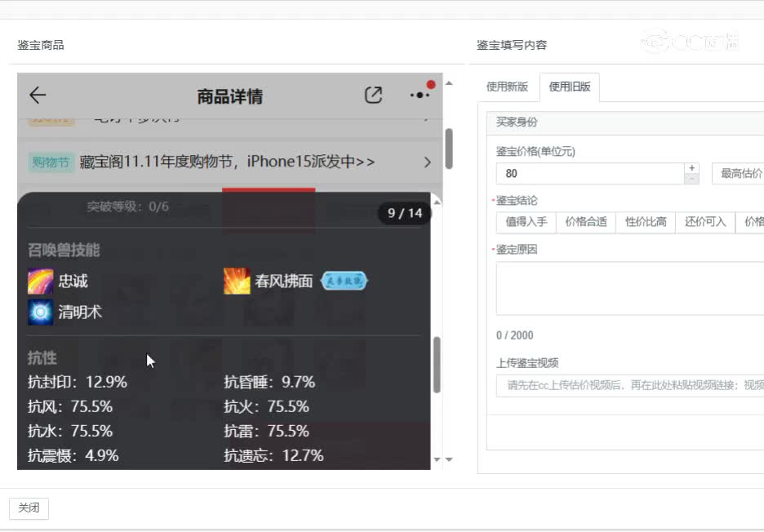
Task: Click the 忠诚 summoned beast skill icon
Action: (x=40, y=281)
